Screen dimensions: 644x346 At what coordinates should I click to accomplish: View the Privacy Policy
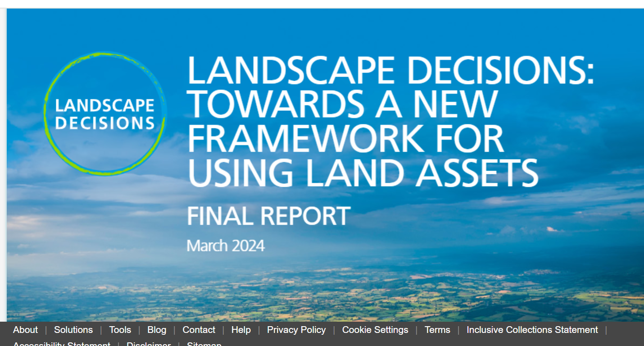click(x=296, y=330)
